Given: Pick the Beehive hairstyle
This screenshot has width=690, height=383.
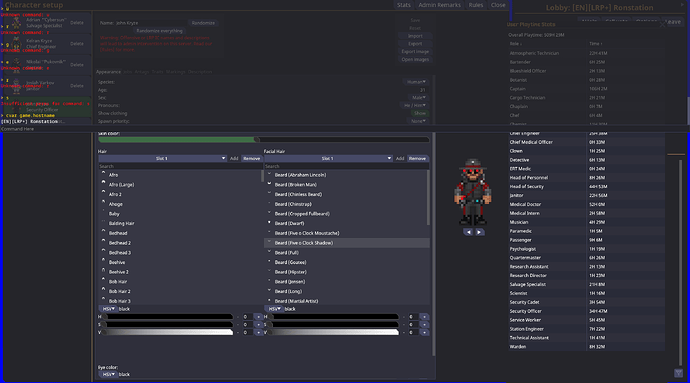Looking at the screenshot, I should click(x=180, y=262).
